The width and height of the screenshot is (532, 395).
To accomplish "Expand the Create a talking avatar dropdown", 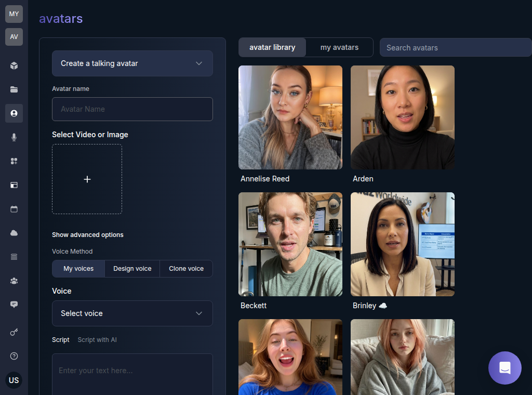I will tap(132, 63).
